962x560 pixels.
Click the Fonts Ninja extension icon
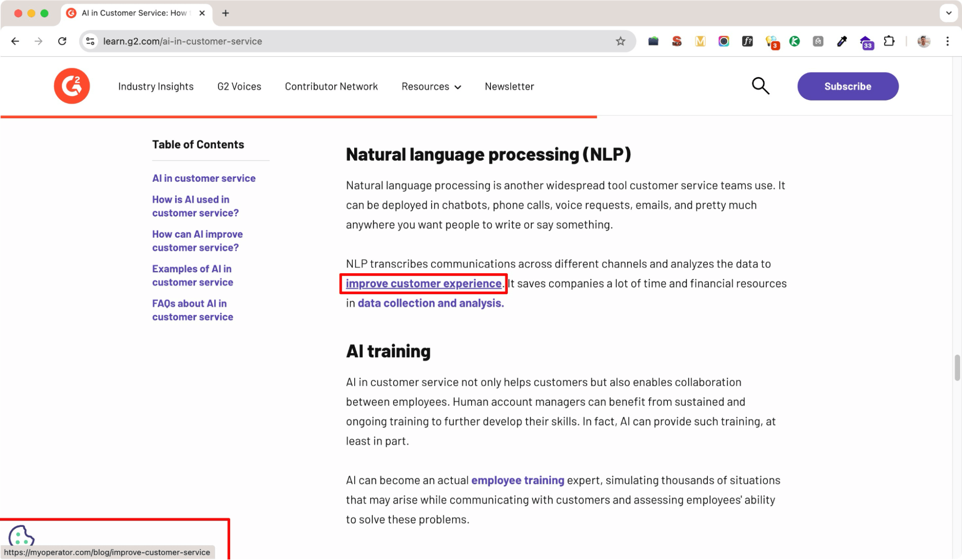tap(747, 41)
